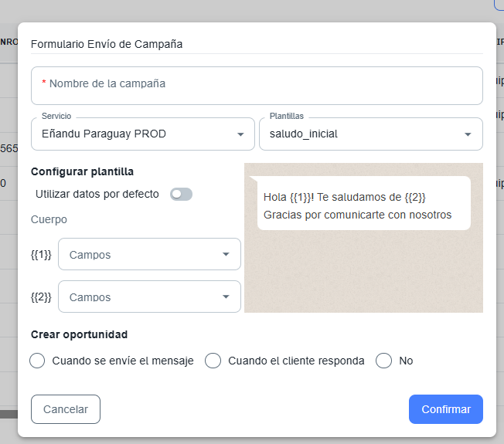This screenshot has width=504, height=444.
Task: Focus the 'Nombre de la campaña' text field
Action: [257, 84]
